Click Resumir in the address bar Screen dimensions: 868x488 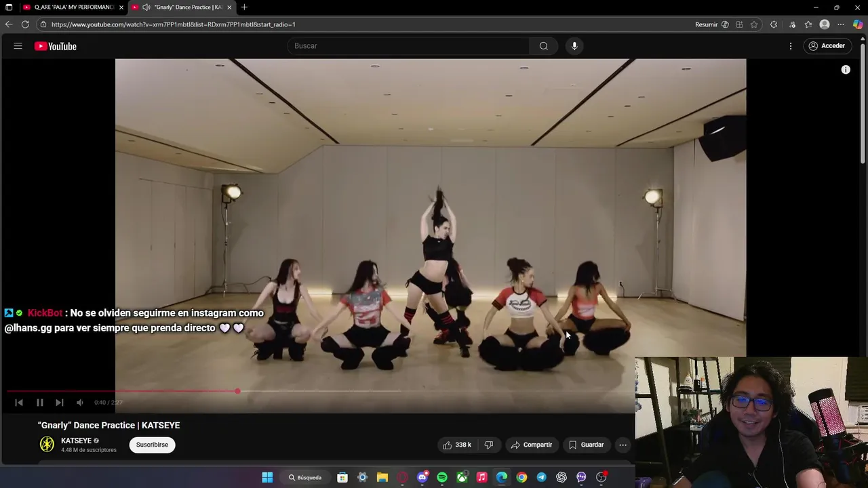click(x=706, y=24)
